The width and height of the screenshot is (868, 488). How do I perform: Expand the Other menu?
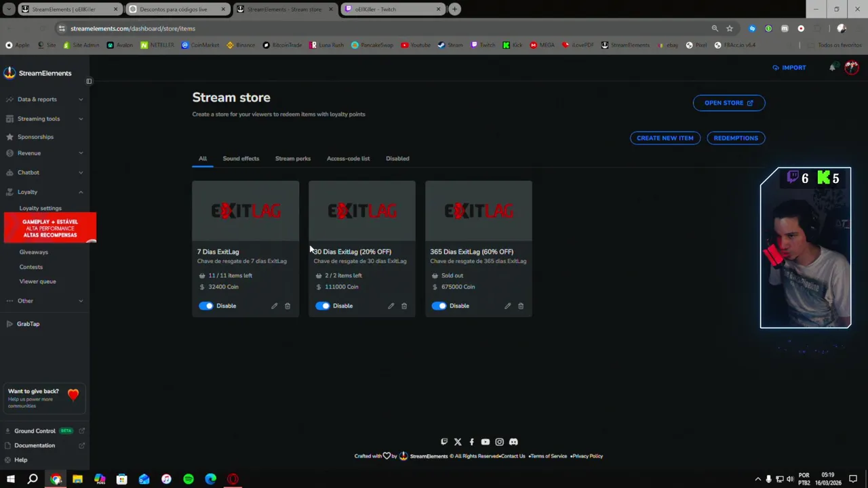coord(45,301)
